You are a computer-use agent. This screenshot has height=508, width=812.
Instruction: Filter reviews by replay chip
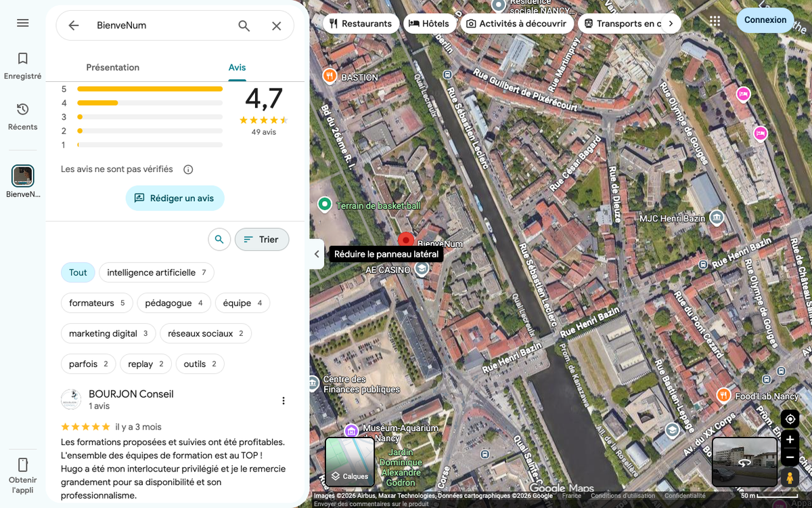click(145, 364)
